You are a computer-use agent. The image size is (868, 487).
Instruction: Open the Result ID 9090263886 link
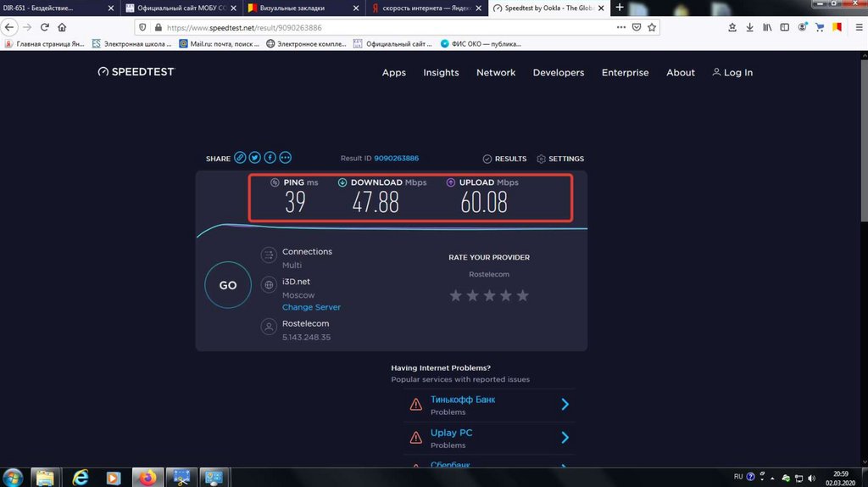[397, 158]
